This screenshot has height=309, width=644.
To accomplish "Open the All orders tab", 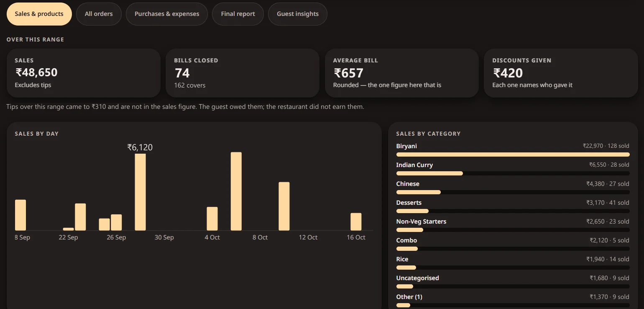I will click(99, 14).
